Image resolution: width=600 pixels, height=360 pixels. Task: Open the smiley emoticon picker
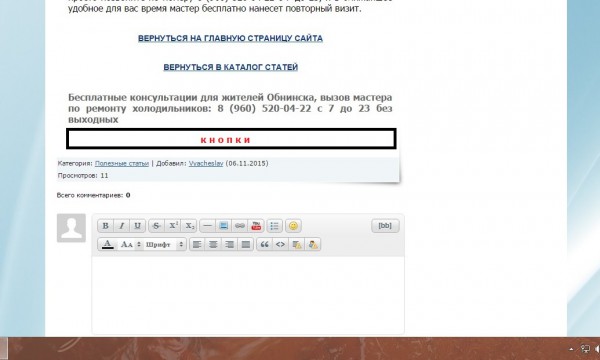293,226
